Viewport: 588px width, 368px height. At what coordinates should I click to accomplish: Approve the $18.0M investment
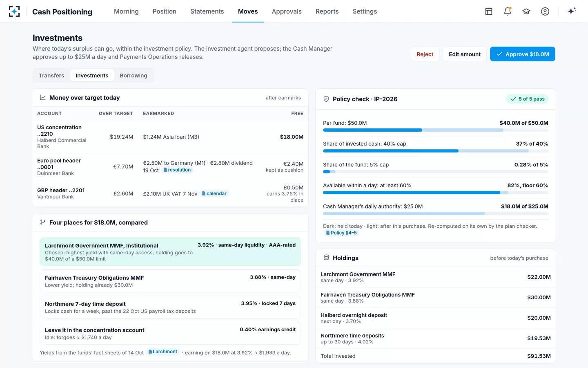pyautogui.click(x=523, y=54)
